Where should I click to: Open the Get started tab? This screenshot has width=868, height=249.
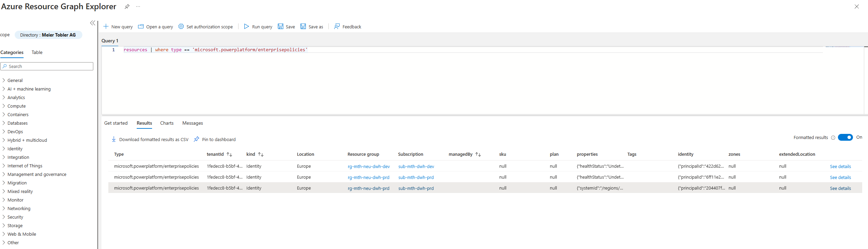coord(116,123)
